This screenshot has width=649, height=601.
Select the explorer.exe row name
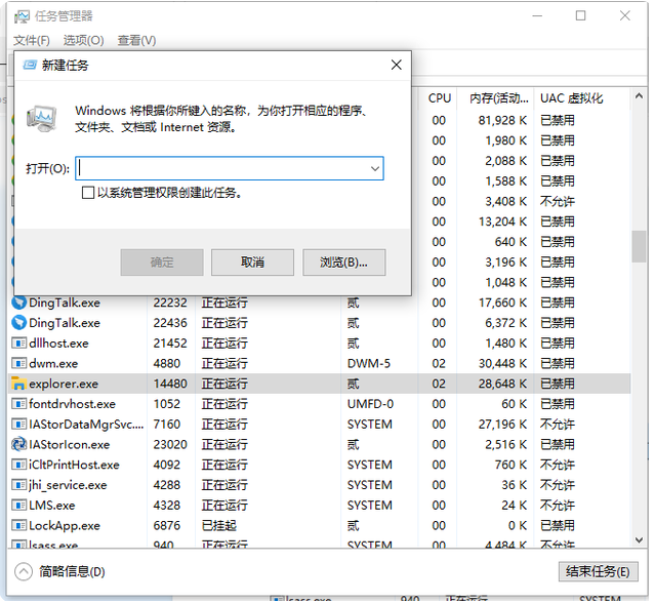pos(64,384)
